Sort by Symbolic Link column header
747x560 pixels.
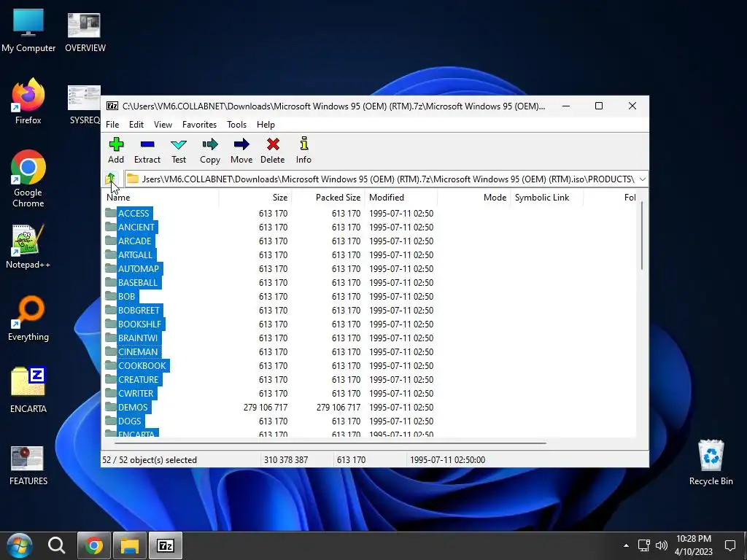547,197
